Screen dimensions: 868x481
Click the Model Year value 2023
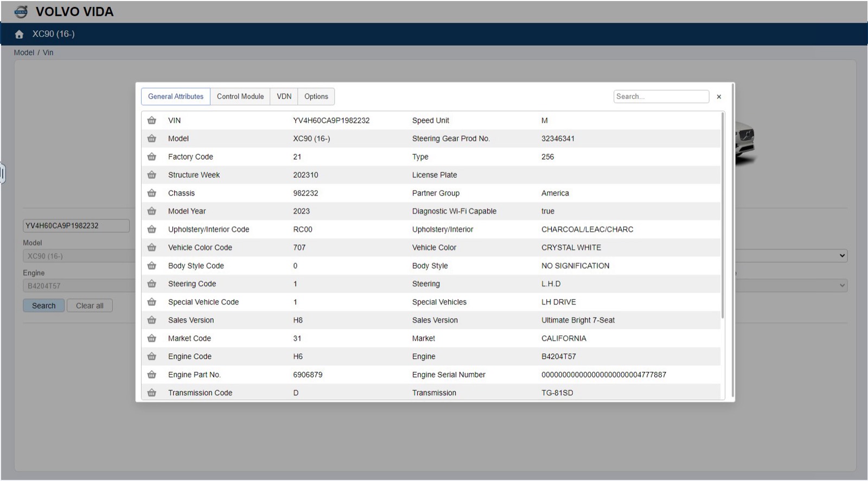[x=301, y=211]
